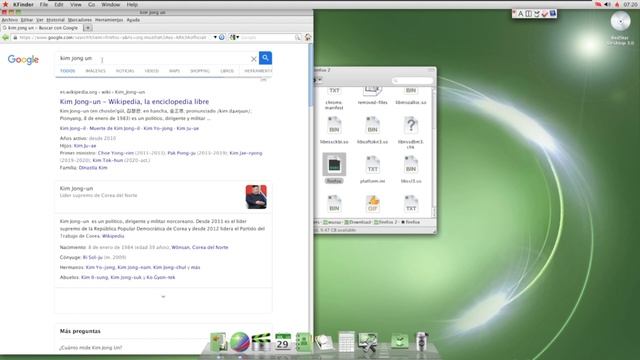
Task: Open the Window menu in the top bar
Action: tap(111, 4)
